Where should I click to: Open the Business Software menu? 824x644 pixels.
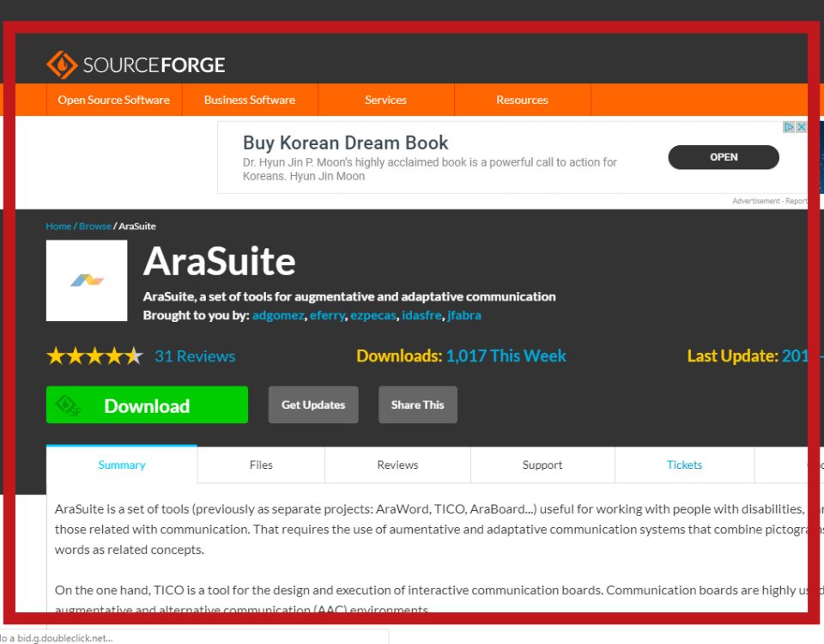(250, 100)
